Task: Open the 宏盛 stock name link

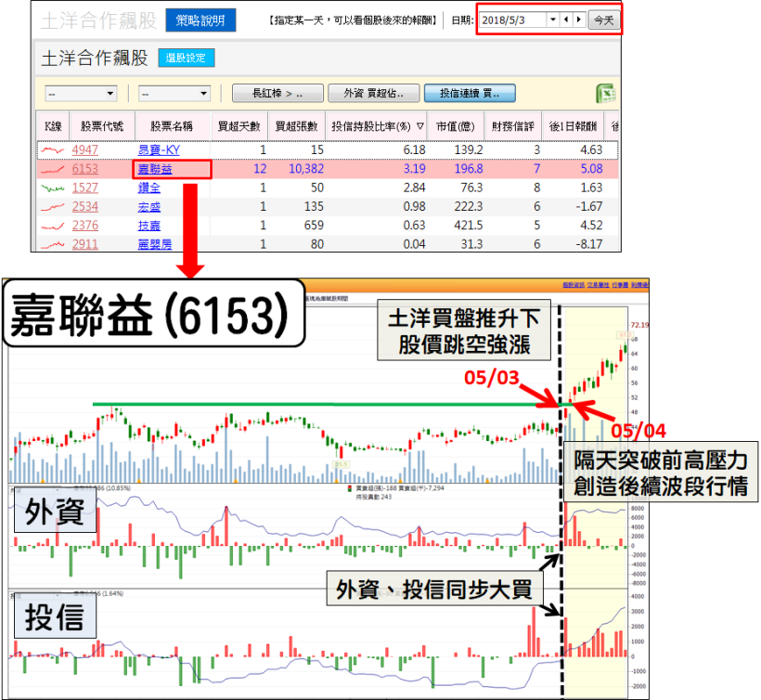Action: point(149,207)
